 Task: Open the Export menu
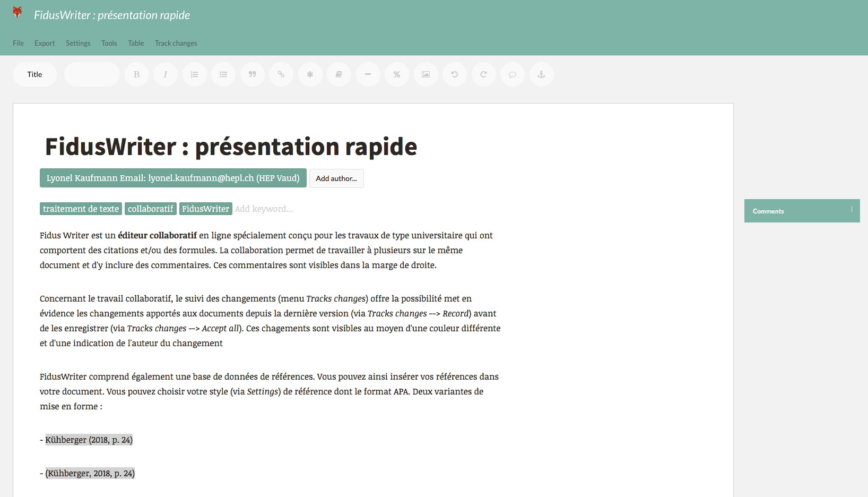point(45,43)
